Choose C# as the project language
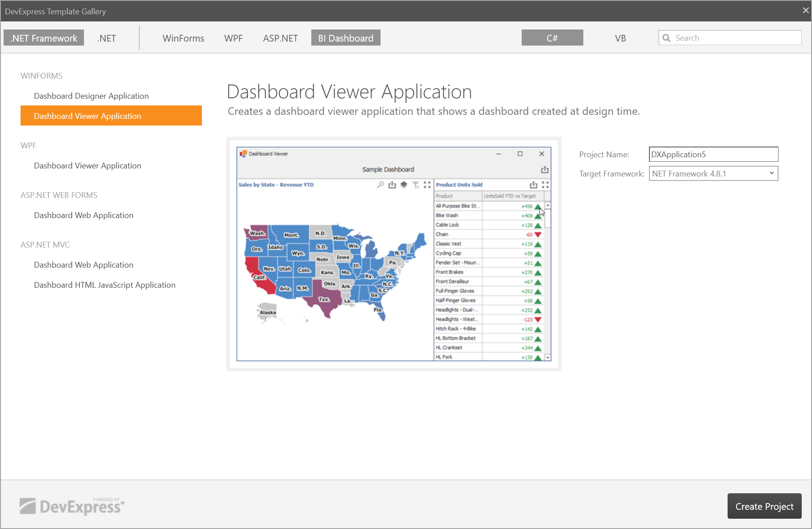The width and height of the screenshot is (812, 529). tap(552, 38)
